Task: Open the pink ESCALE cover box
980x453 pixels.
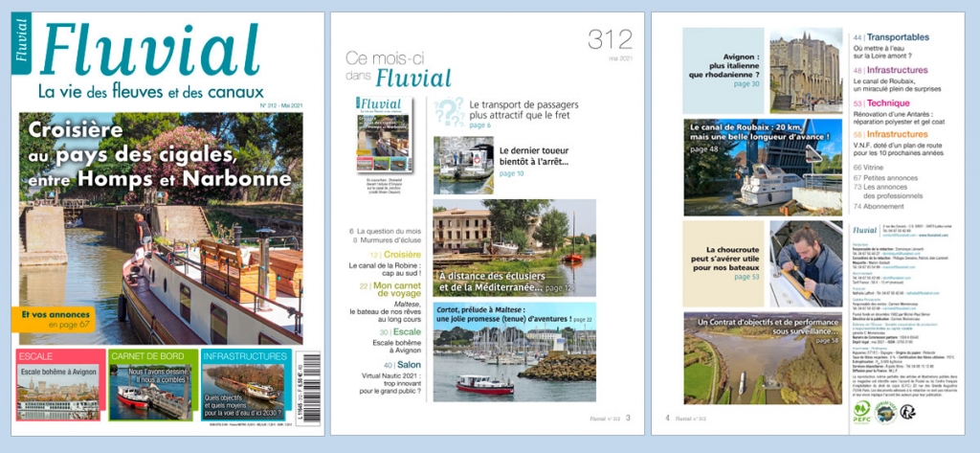Action: 60,385
